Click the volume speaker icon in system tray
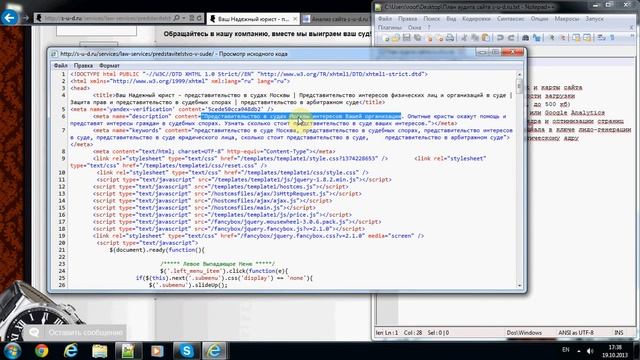This screenshot has height=360, width=640. (x=590, y=351)
